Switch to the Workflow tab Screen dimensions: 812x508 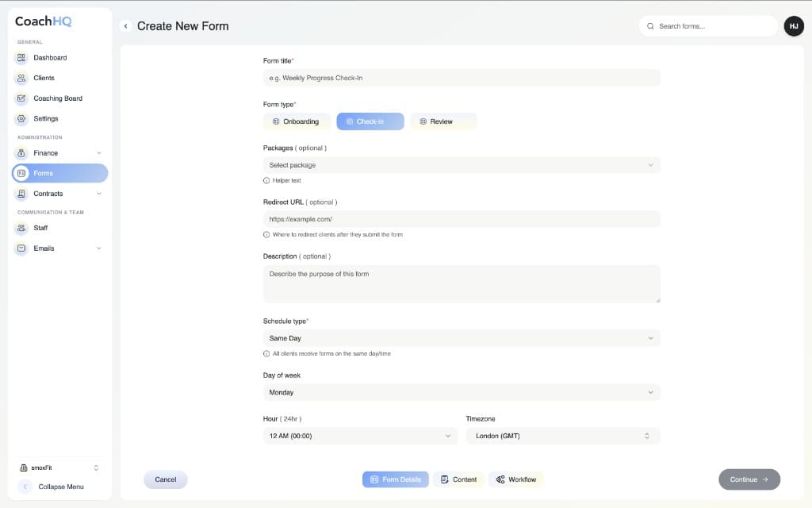click(x=515, y=479)
